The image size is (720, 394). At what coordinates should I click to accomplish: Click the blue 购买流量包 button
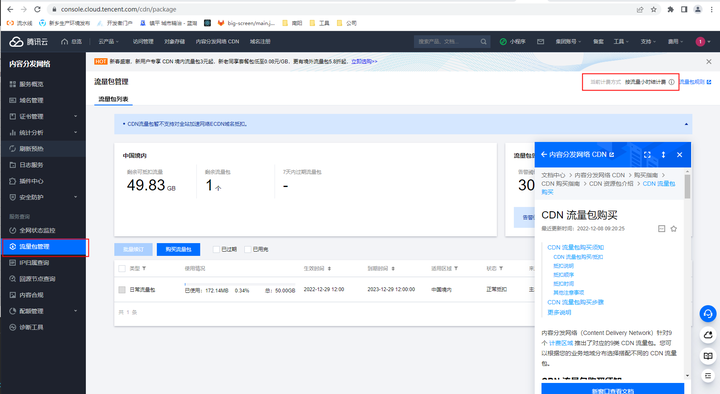click(x=178, y=249)
